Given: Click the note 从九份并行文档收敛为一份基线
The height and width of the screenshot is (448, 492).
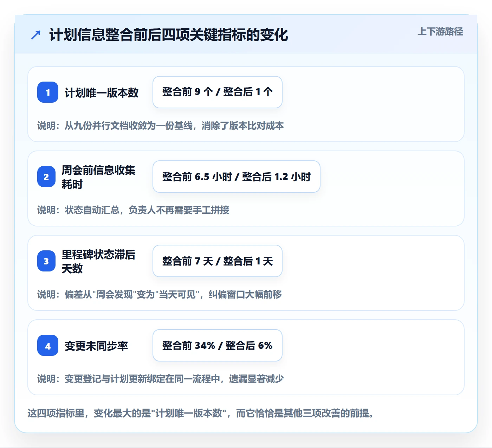Looking at the screenshot, I should 129,126.
